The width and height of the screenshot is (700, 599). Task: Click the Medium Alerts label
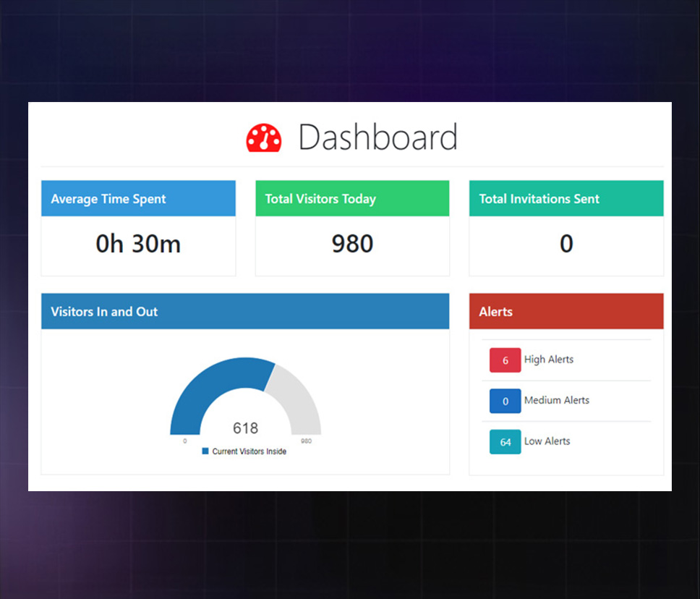tap(557, 400)
